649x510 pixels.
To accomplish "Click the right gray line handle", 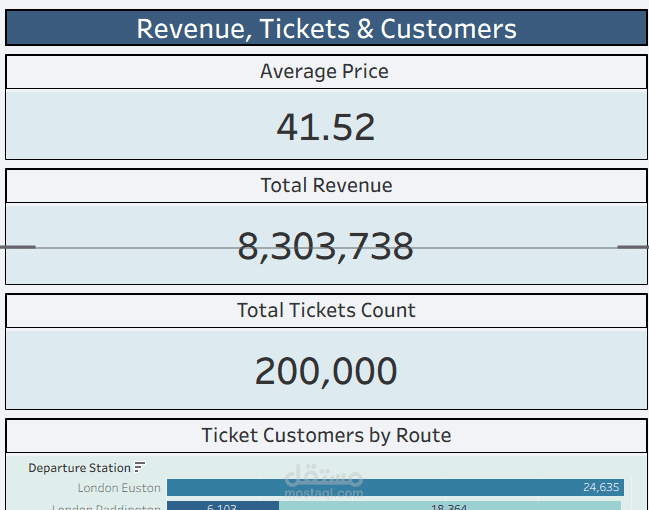I will coord(632,246).
